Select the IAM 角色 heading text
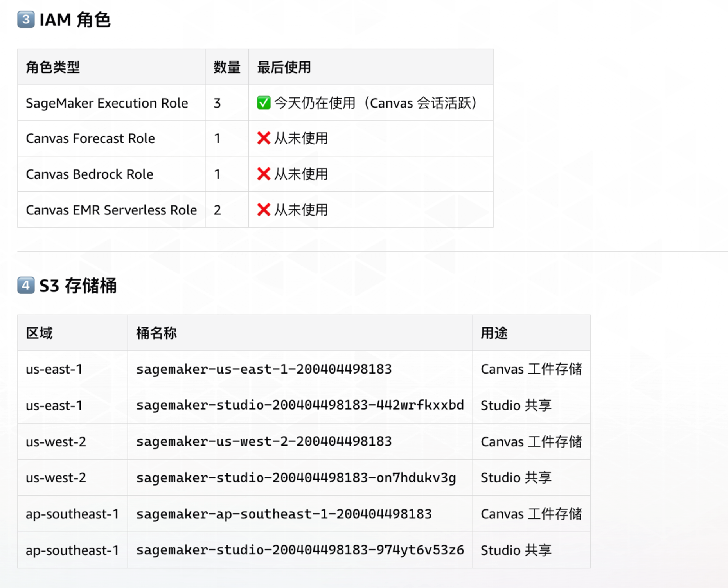The width and height of the screenshot is (728, 588). point(75,20)
